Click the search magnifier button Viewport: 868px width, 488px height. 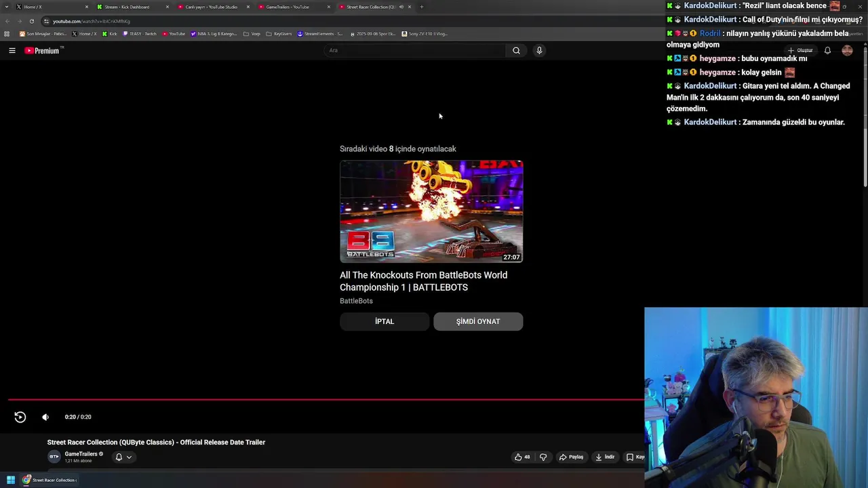516,50
